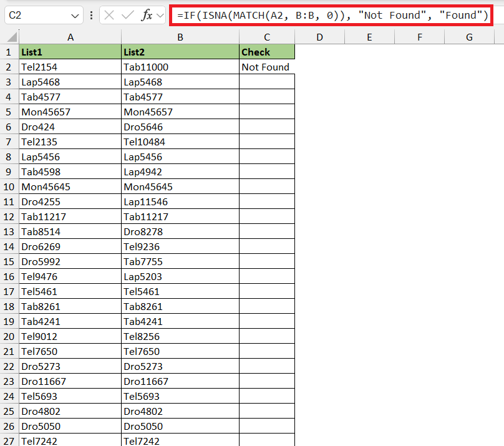The height and width of the screenshot is (446, 504).
Task: Click the Check header cell
Action: pyautogui.click(x=266, y=52)
